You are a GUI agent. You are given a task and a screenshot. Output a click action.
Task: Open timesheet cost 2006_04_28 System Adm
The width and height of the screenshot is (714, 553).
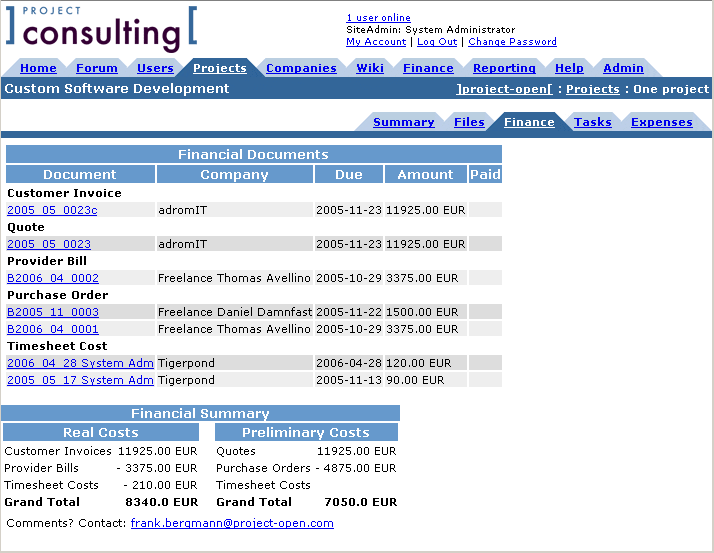[80, 363]
